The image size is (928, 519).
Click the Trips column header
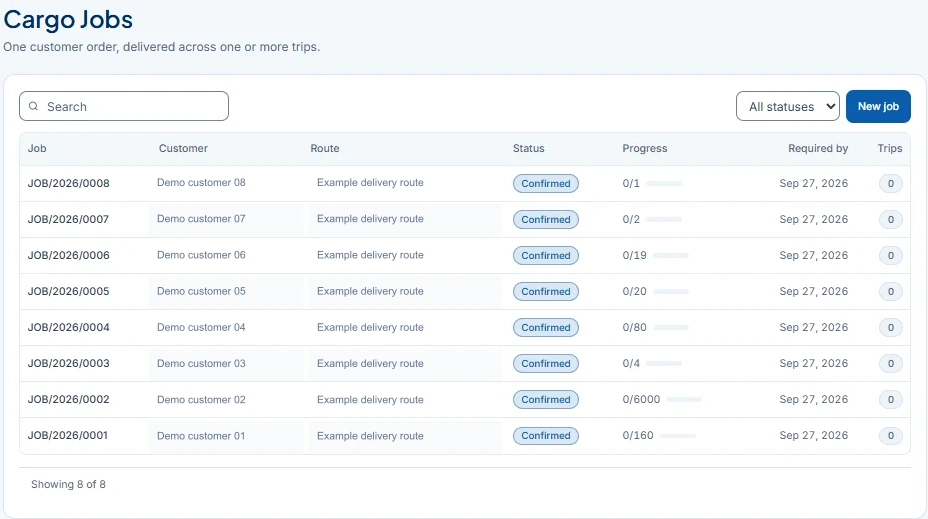point(890,149)
